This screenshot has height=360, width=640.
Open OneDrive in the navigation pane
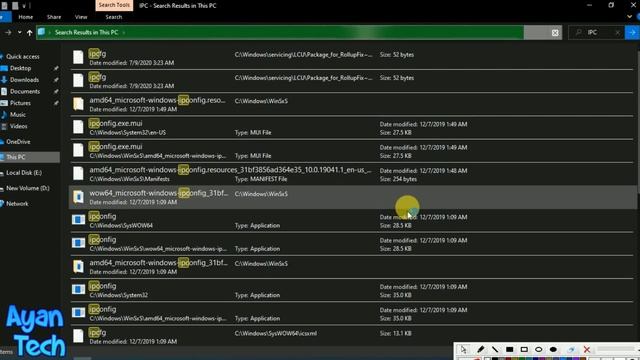(x=18, y=142)
